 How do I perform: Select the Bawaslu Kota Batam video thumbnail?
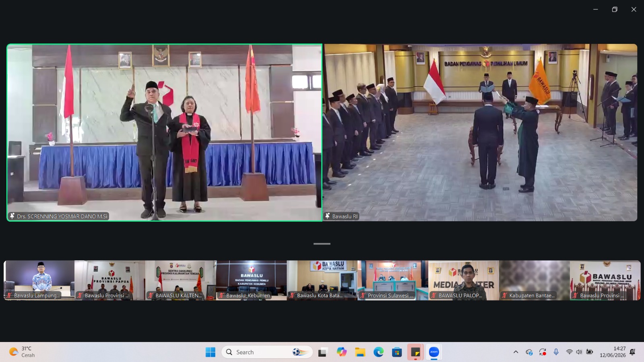[x=322, y=280]
